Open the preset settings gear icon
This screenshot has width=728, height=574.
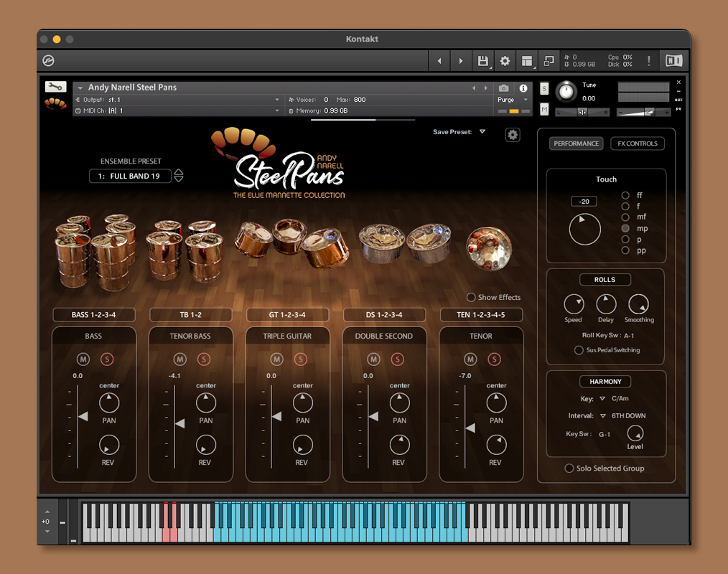click(x=512, y=135)
